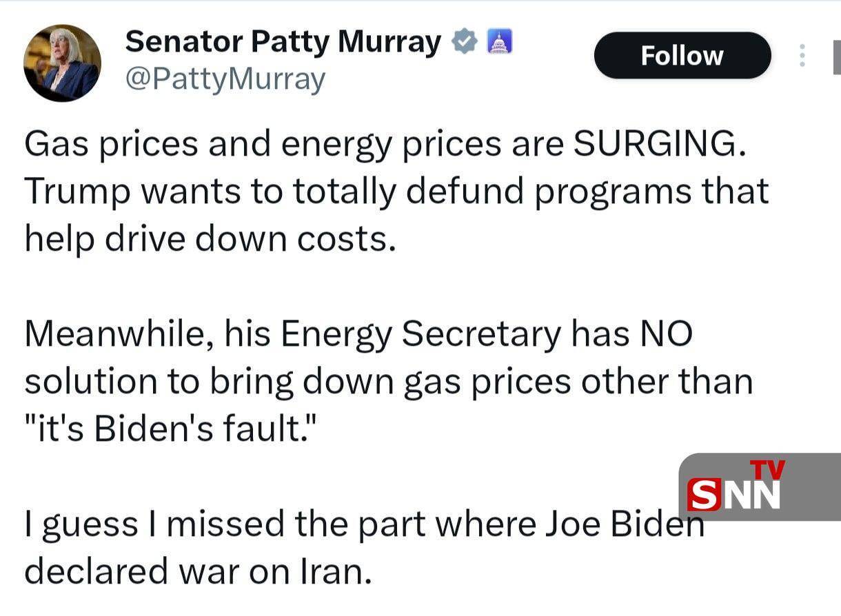Click the line starting "solution to bring down"
This screenshot has width=841, height=616.
(x=388, y=382)
